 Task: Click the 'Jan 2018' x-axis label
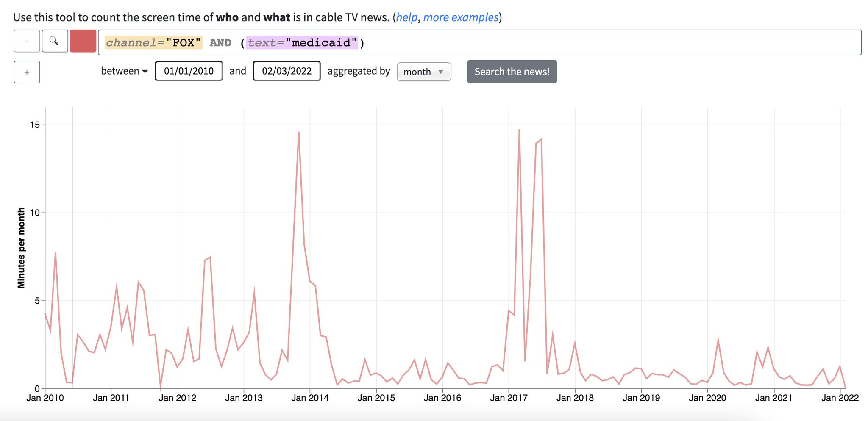(x=575, y=398)
